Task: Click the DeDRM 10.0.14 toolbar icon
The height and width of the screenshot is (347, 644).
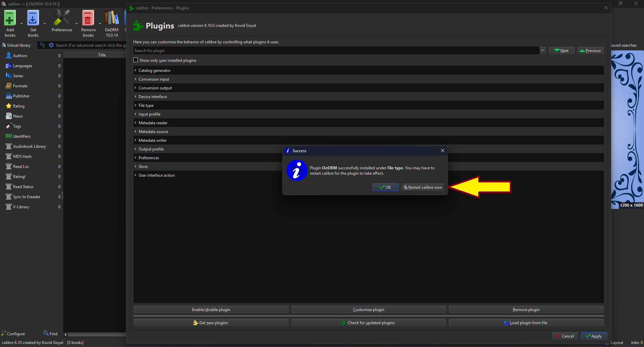Action: point(112,18)
